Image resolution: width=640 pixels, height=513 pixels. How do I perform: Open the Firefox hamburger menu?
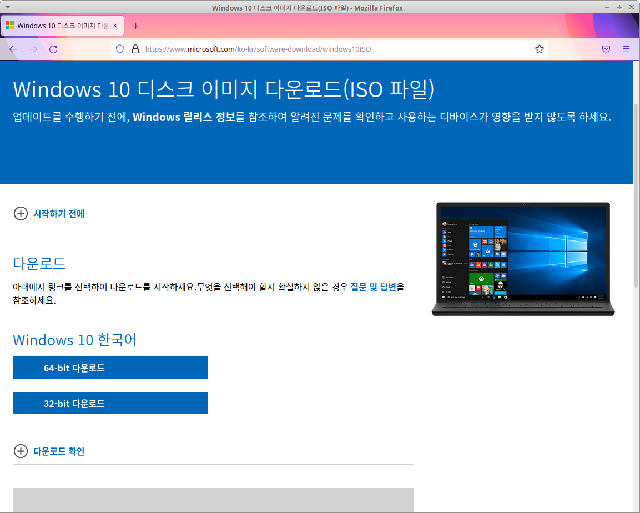click(x=626, y=49)
